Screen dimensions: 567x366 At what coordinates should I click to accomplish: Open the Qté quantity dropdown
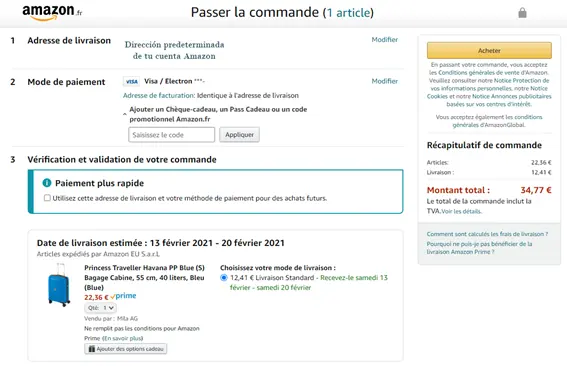pos(101,308)
